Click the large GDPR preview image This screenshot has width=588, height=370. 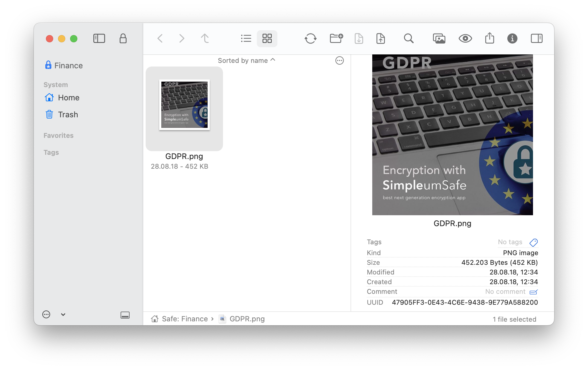coord(453,135)
